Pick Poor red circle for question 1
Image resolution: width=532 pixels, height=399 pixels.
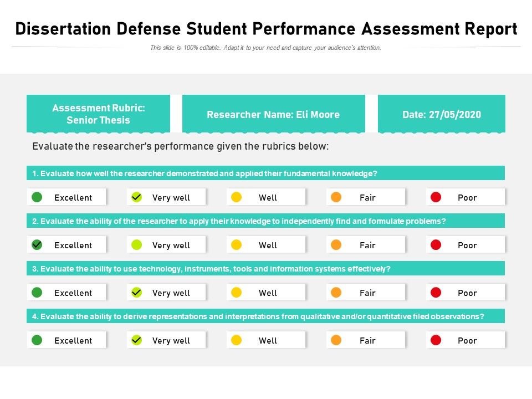coord(436,197)
